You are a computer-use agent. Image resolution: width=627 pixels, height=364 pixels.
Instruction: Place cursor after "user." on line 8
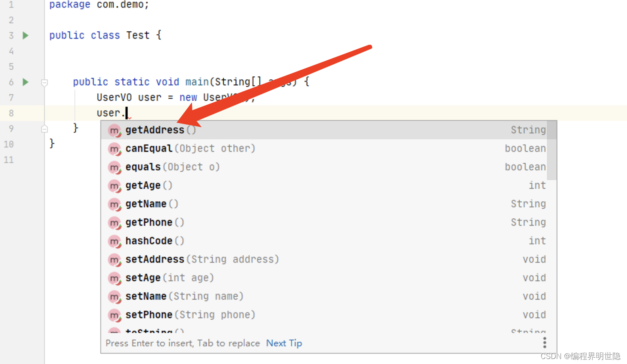[x=126, y=113]
